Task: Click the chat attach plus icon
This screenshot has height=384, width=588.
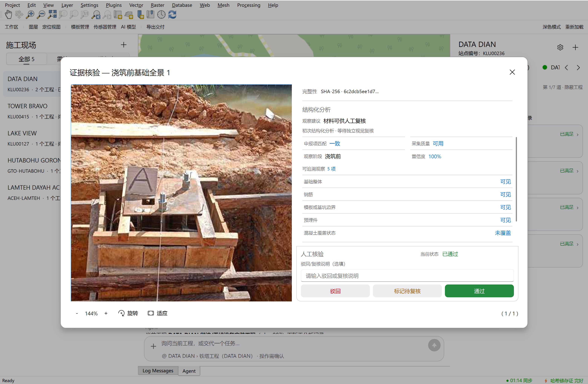Action: pyautogui.click(x=153, y=346)
